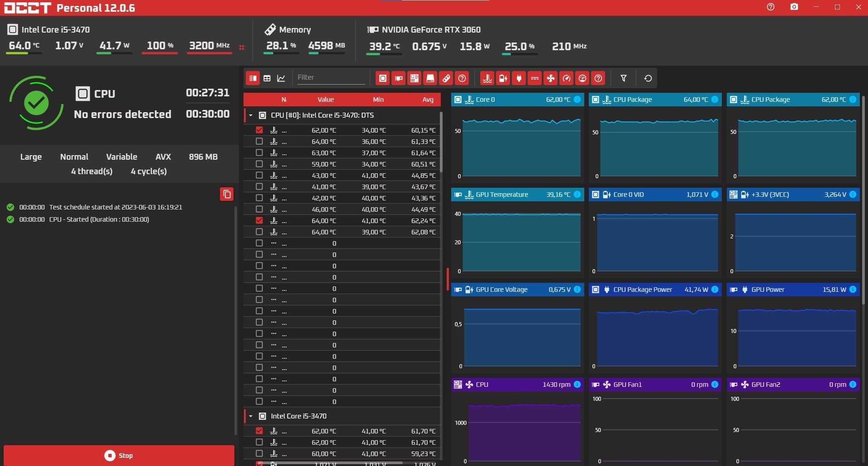The height and width of the screenshot is (466, 868).
Task: Switch to list and graph view
Action: point(253,78)
